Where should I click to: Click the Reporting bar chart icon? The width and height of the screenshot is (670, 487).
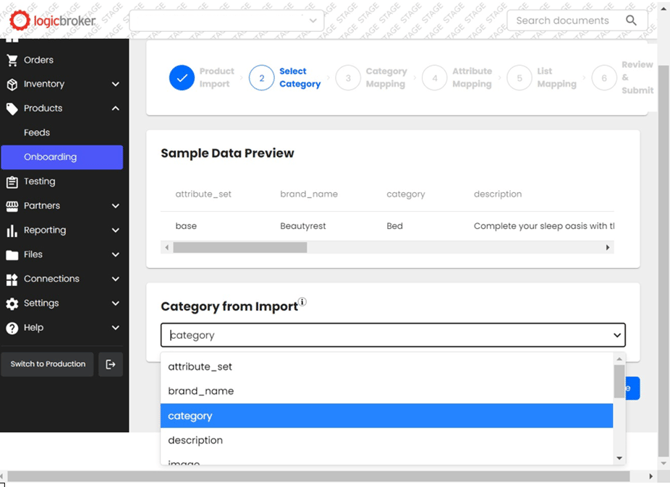click(x=12, y=230)
